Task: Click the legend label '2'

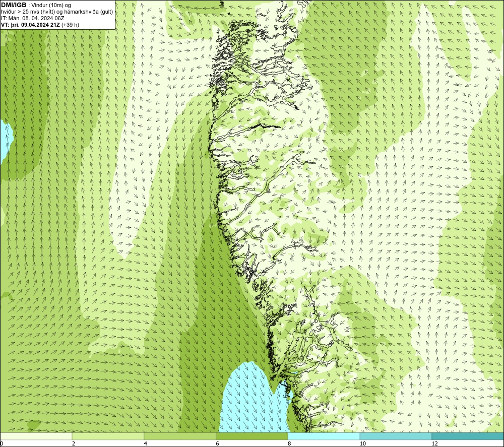Action: point(74,443)
